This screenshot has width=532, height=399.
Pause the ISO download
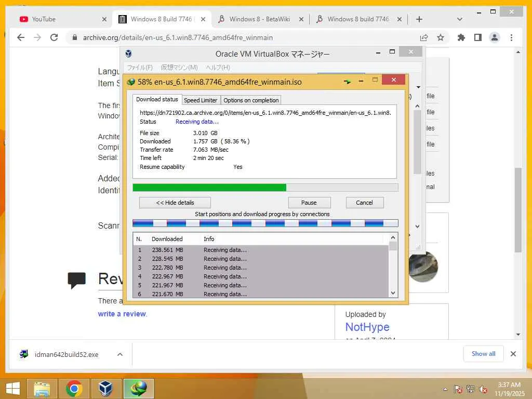pos(309,203)
